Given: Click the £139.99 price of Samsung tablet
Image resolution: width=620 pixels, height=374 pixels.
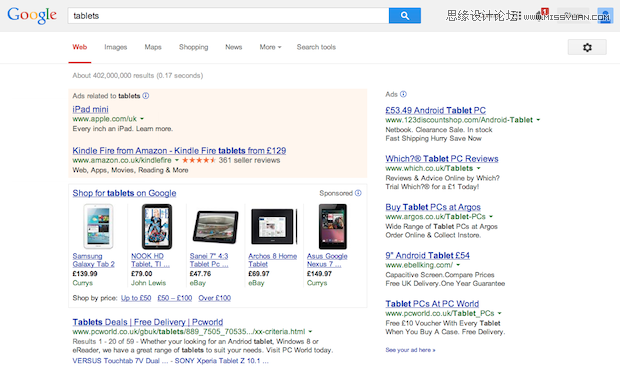Looking at the screenshot, I should click(85, 274).
